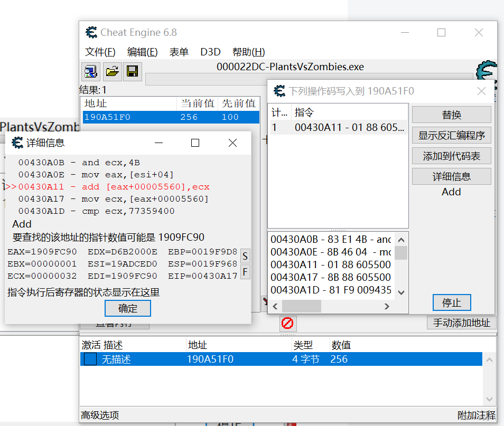Viewport: 504px width, 426px height.
Task: Select instruction row 00430A11 - 01 88 605
Action: (338, 127)
